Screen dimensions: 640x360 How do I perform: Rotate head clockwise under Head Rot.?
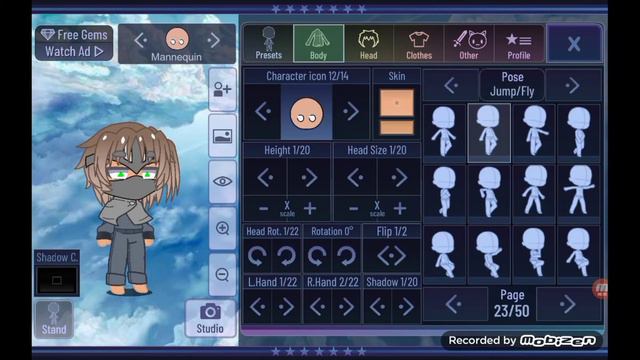point(287,256)
